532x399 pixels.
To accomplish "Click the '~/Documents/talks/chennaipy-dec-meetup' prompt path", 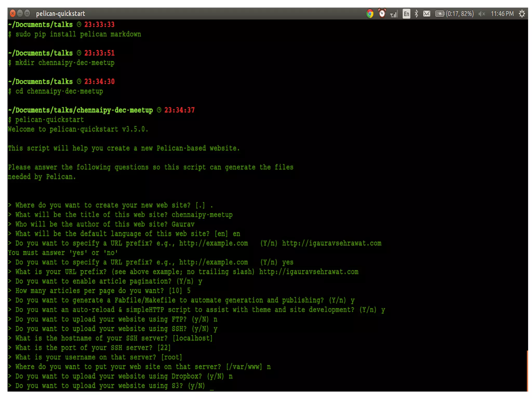I will click(x=80, y=110).
